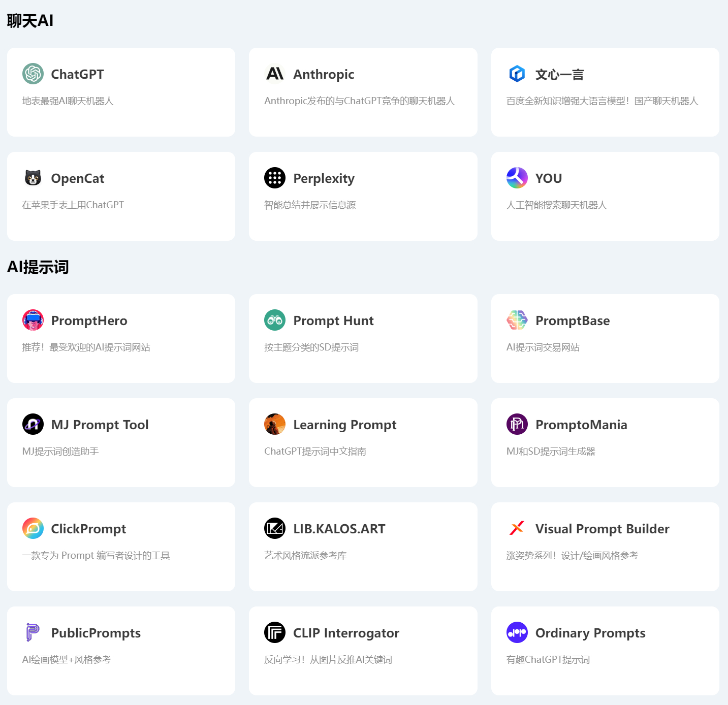Open the PromptoMania title link
The image size is (728, 705).
click(581, 425)
